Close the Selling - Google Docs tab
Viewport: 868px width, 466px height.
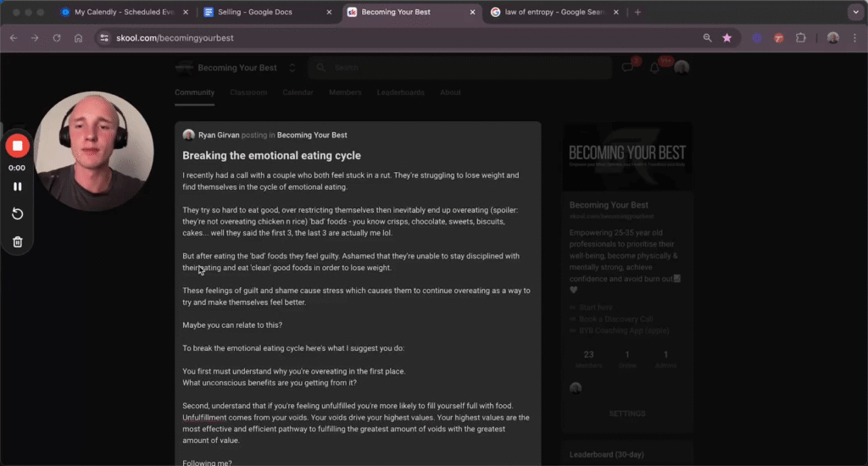[x=329, y=12]
